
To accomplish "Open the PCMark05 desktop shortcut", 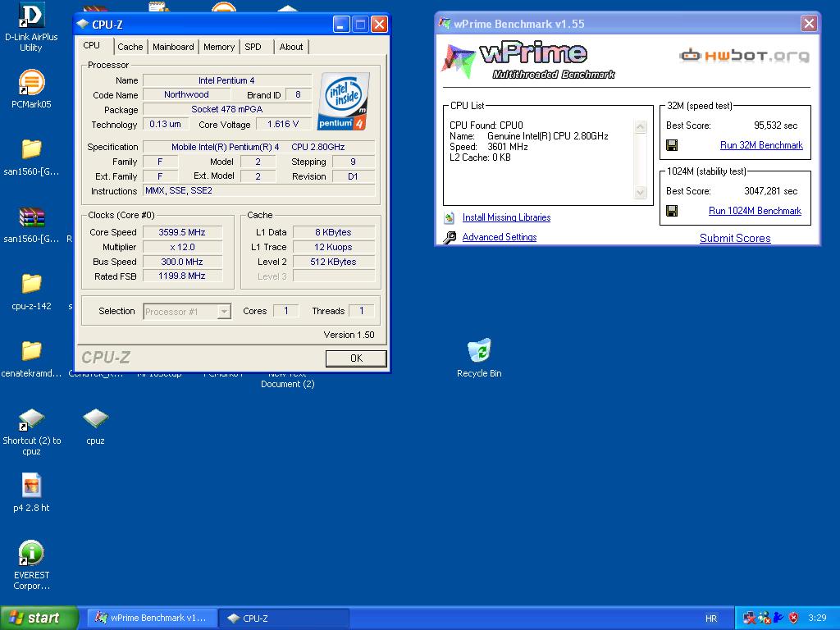I will [31, 83].
